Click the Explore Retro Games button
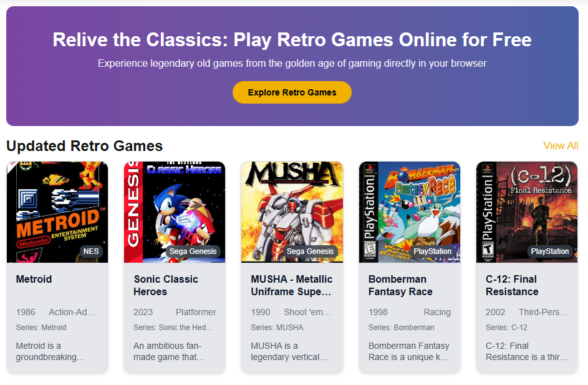 click(x=292, y=92)
